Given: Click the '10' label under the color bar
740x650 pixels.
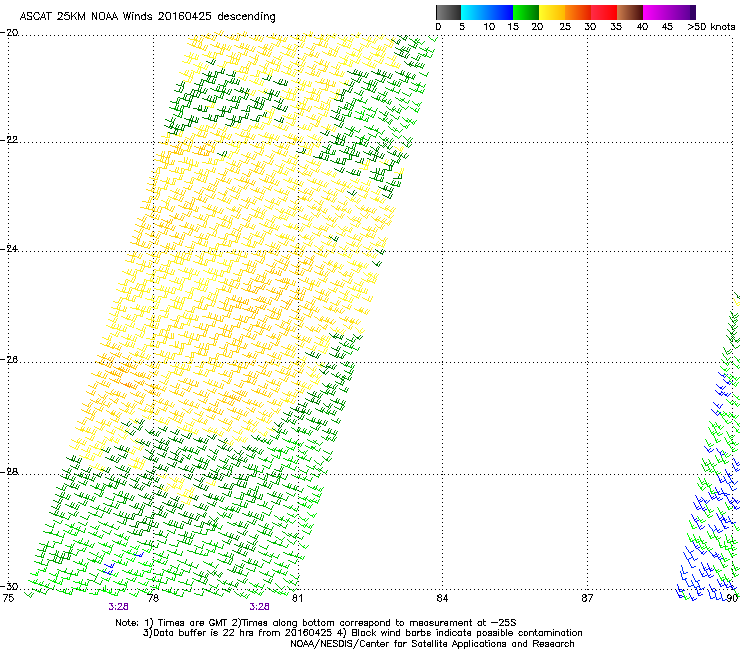Looking at the screenshot, I should tap(489, 27).
